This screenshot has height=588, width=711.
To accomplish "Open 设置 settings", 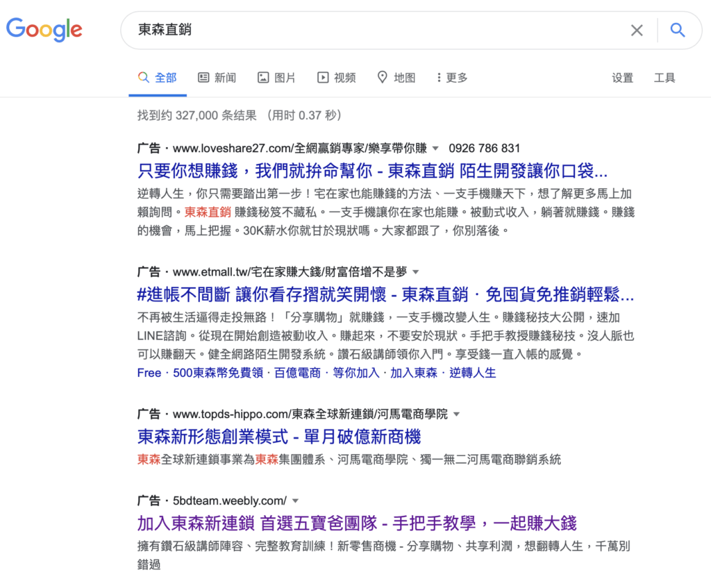I will tap(622, 78).
